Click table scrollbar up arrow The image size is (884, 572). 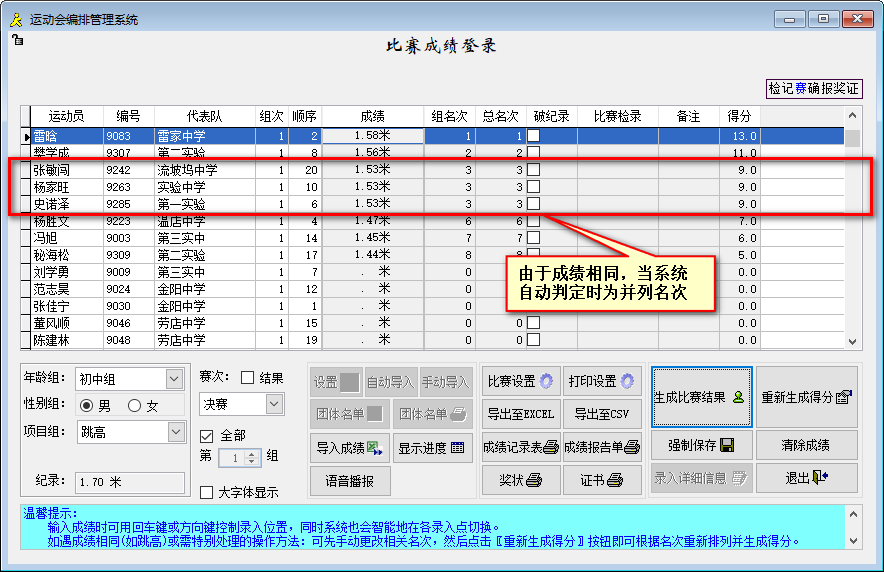point(852,116)
